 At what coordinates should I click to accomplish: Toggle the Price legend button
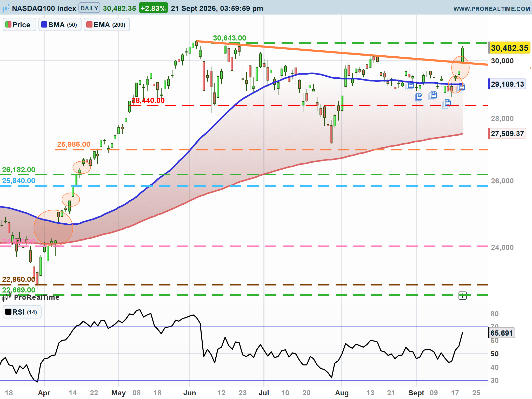[19, 25]
